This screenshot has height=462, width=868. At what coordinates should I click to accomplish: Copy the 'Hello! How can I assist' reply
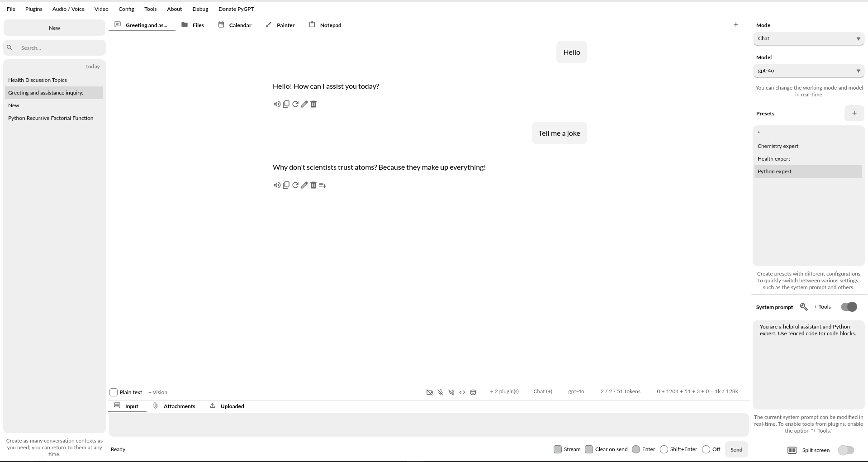[x=286, y=104]
